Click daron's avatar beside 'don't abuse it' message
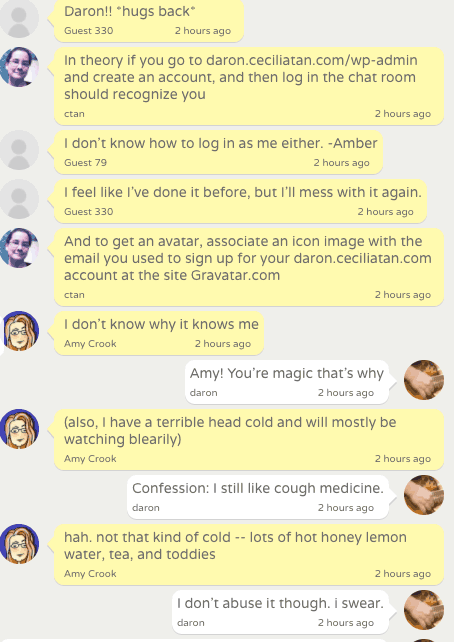The width and height of the screenshot is (454, 642). coord(424,610)
